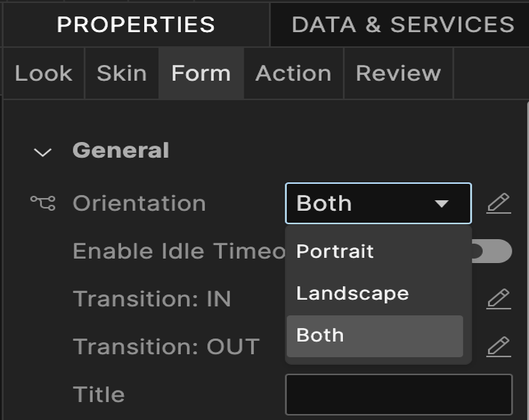Go to the Action tab
Screen dimensions: 529x420
(293, 73)
